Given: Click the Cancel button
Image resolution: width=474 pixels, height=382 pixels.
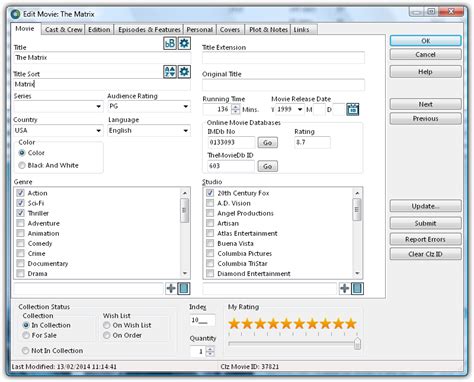Looking at the screenshot, I should pos(426,55).
